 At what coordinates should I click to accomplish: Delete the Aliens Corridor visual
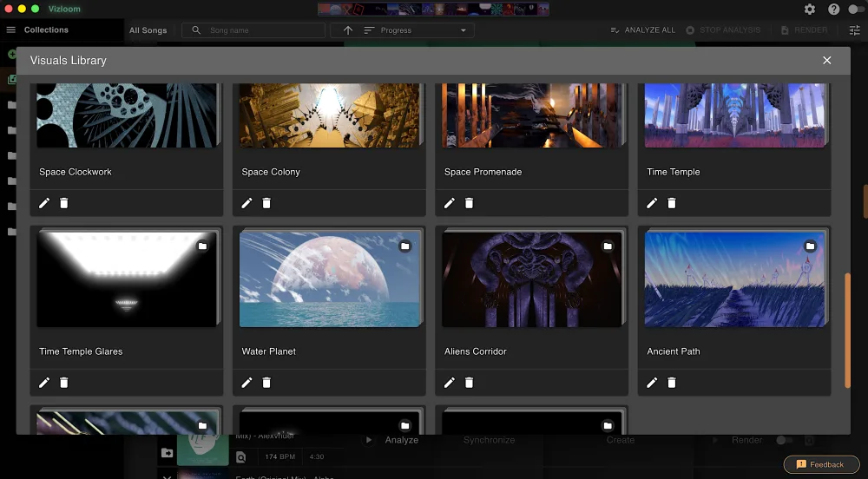[470, 383]
